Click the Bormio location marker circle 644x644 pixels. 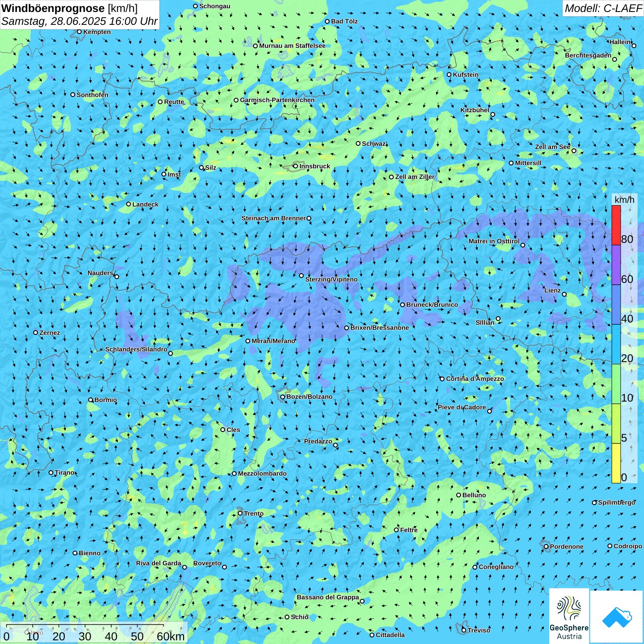(91, 400)
